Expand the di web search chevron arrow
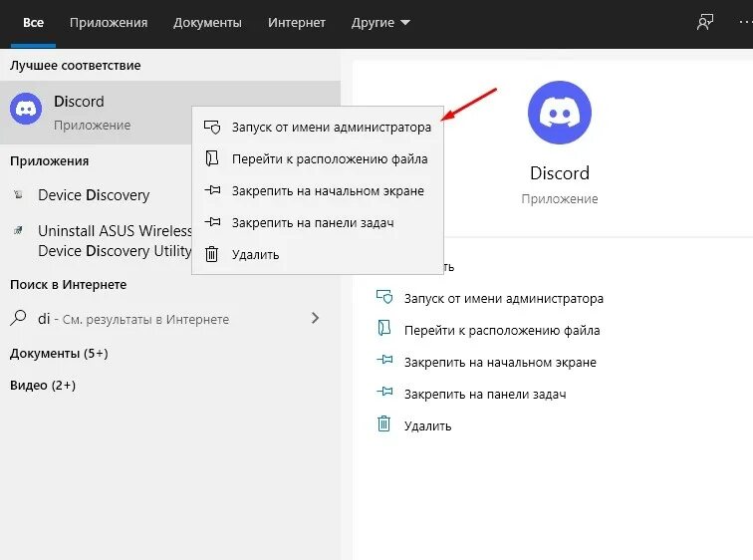The height and width of the screenshot is (560, 753). (315, 318)
